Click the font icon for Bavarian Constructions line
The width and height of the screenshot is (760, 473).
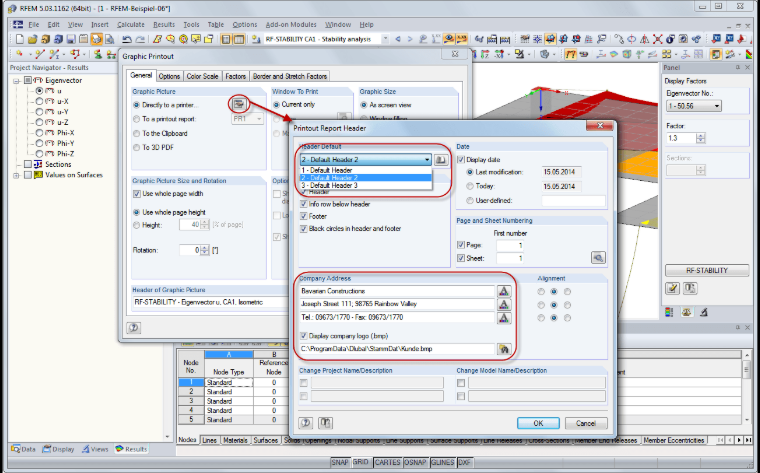(x=504, y=291)
